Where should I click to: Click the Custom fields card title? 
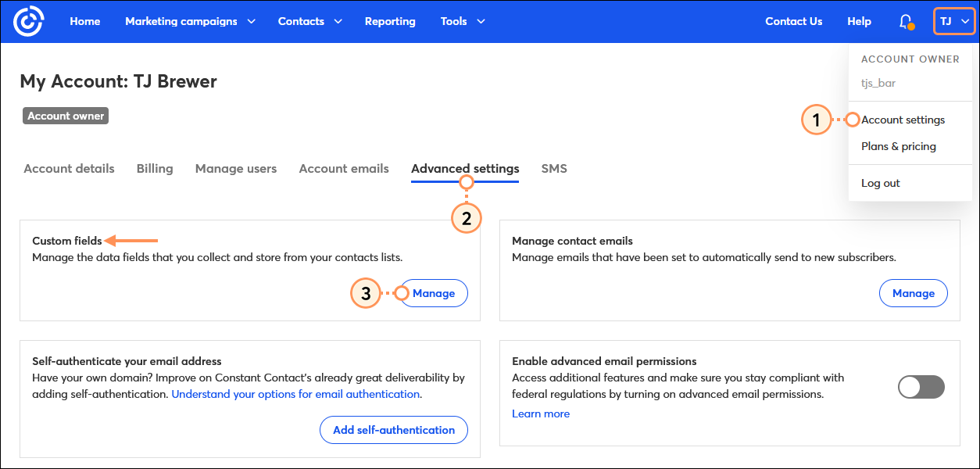67,241
